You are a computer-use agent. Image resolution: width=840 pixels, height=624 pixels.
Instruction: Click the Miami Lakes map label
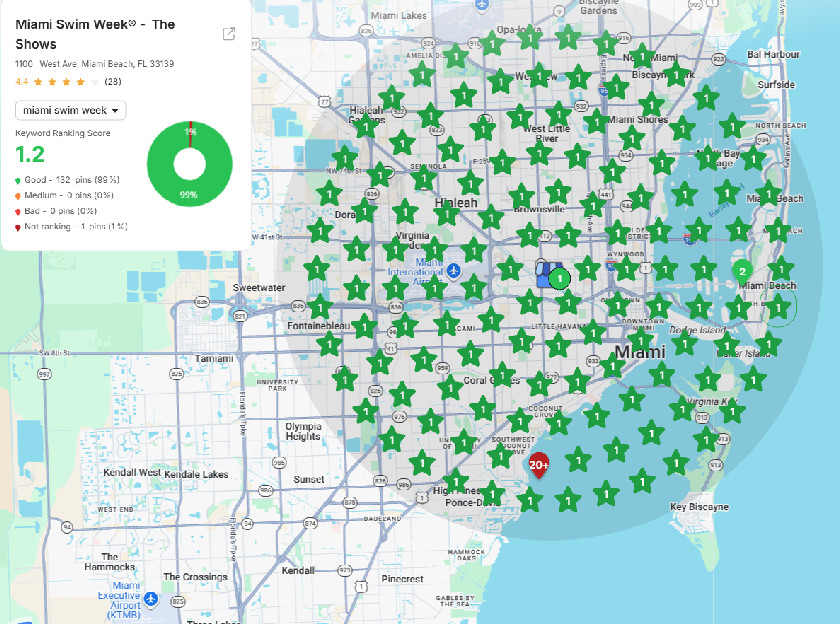pos(399,15)
